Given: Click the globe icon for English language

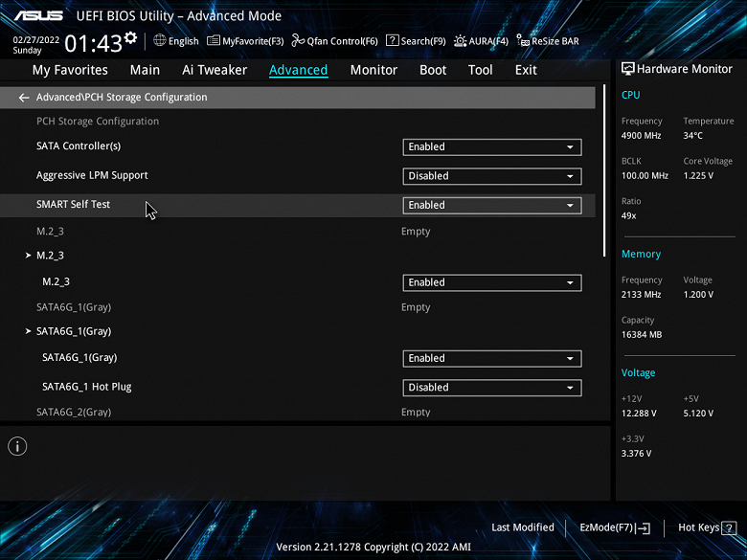Looking at the screenshot, I should click(x=160, y=40).
